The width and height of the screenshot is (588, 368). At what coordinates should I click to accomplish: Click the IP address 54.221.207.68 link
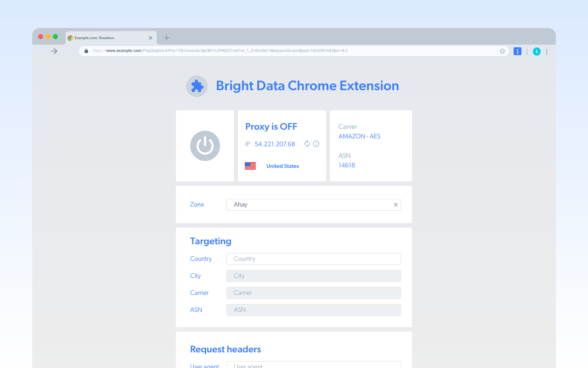click(x=275, y=144)
